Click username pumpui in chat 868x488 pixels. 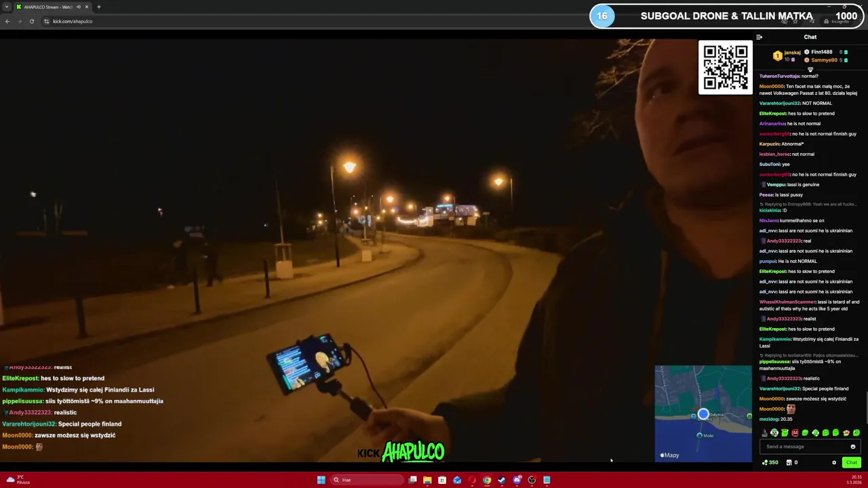pos(768,261)
